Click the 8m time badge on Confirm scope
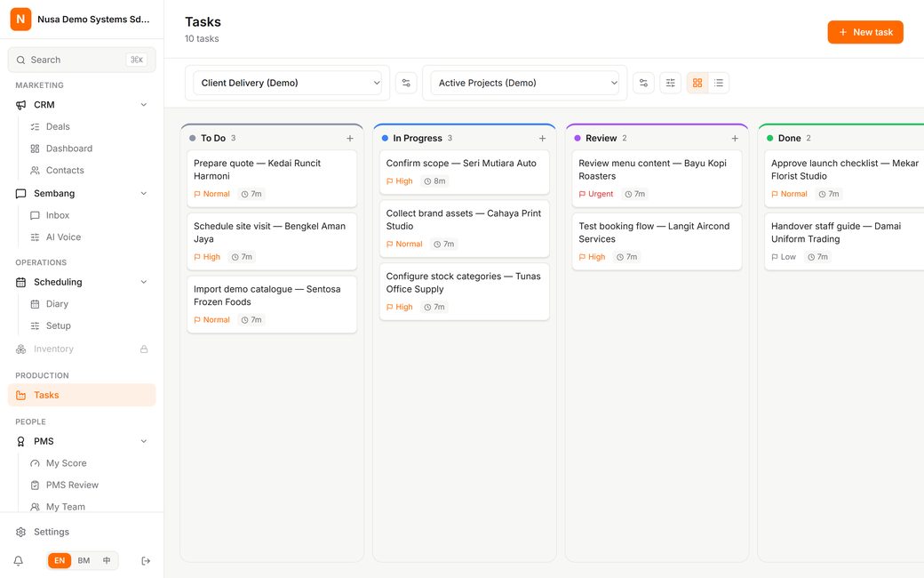The image size is (924, 578). (x=434, y=181)
